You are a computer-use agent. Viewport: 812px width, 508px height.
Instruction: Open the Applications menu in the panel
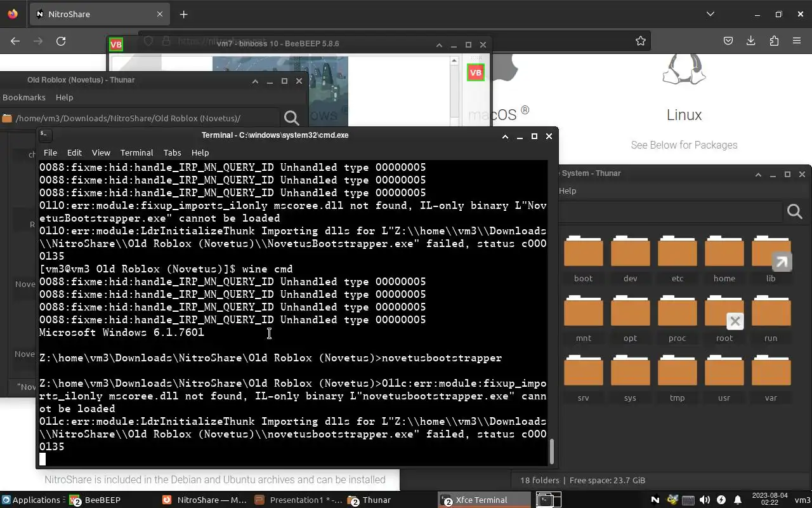point(31,500)
